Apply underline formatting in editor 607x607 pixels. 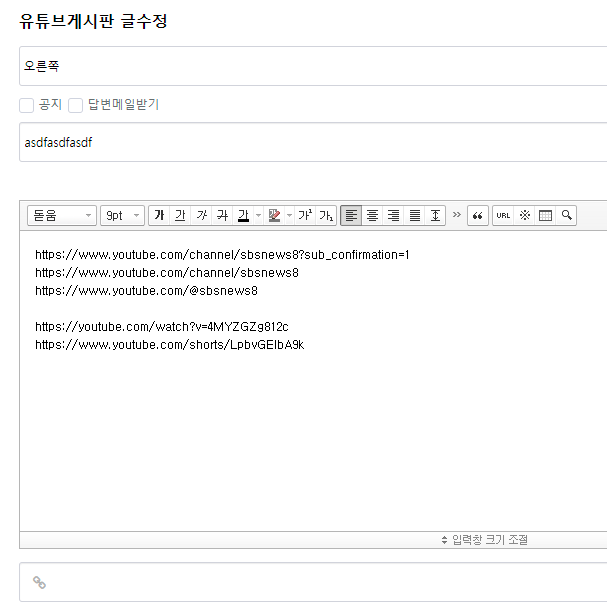(x=180, y=215)
